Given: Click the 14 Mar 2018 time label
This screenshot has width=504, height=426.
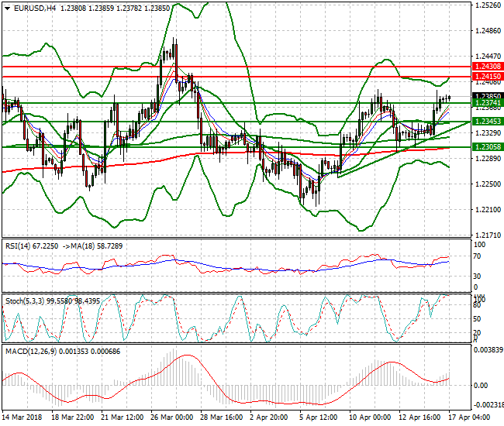Looking at the screenshot, I should pos(22,417).
